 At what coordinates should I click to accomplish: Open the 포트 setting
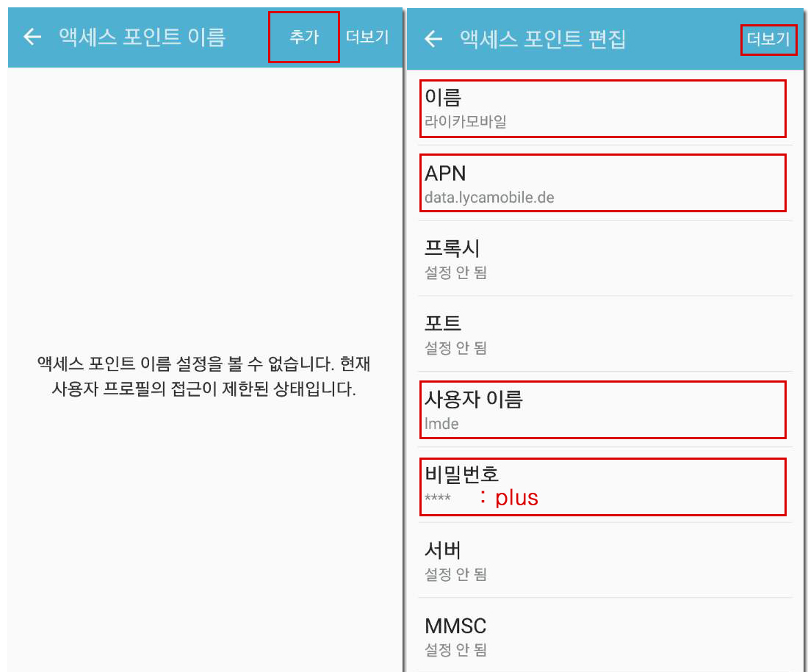coord(605,334)
